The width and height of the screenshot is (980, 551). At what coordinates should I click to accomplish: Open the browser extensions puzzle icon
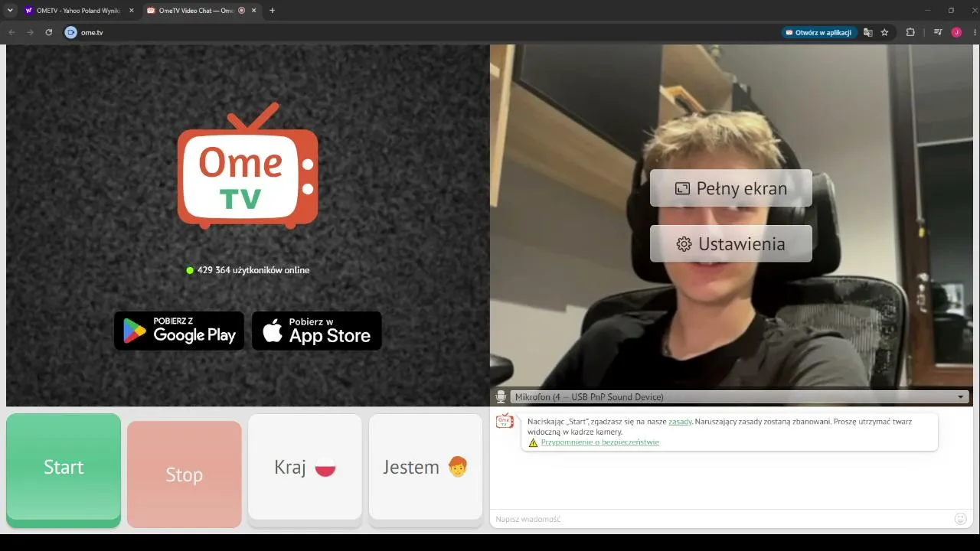[910, 32]
